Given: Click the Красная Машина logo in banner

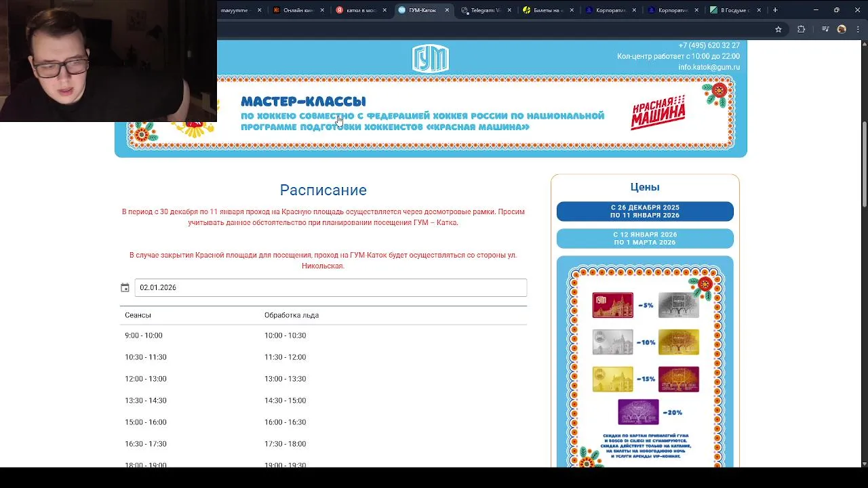Looking at the screenshot, I should click(658, 112).
